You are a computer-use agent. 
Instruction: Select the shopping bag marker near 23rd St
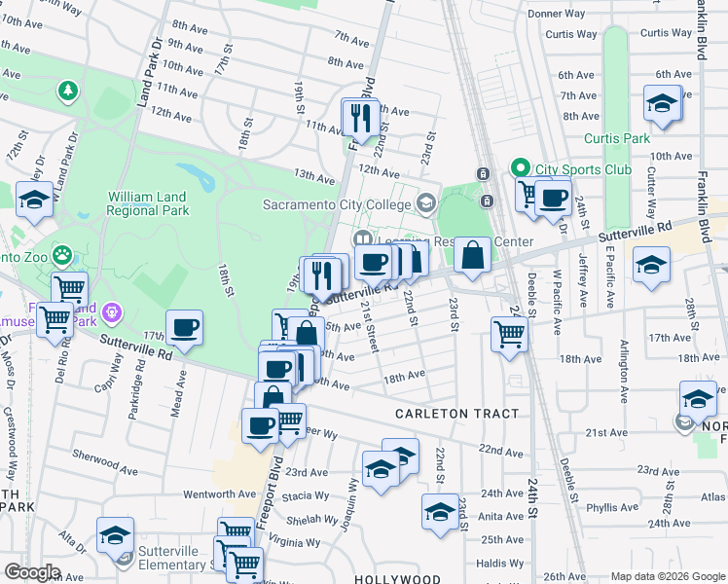click(472, 256)
